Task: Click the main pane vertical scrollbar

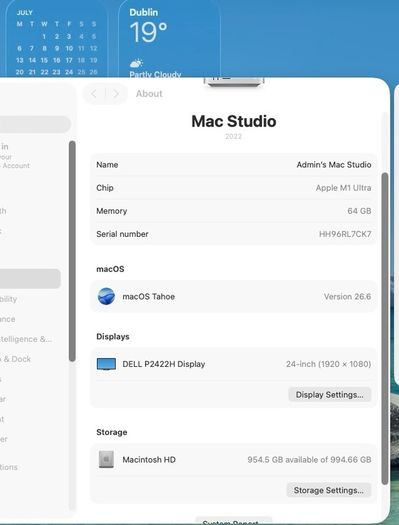Action: [x=385, y=328]
